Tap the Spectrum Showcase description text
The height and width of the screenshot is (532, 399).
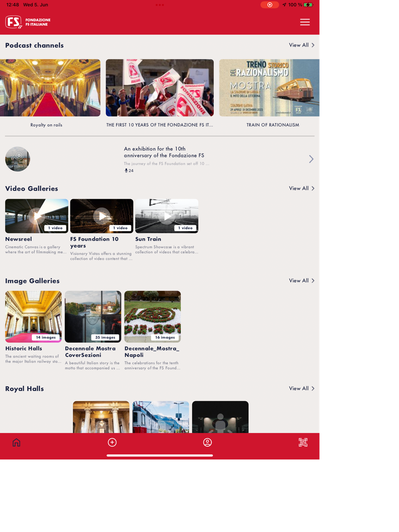pos(166,250)
